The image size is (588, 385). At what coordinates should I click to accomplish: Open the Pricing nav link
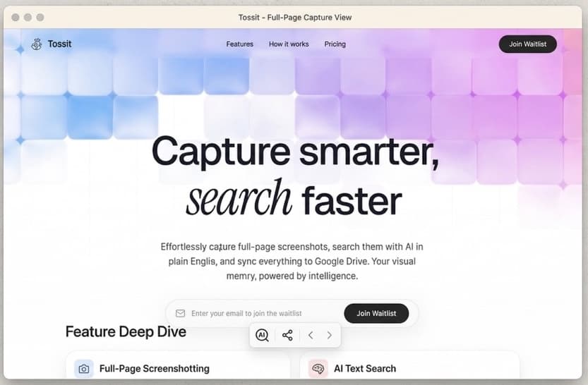[x=335, y=44]
